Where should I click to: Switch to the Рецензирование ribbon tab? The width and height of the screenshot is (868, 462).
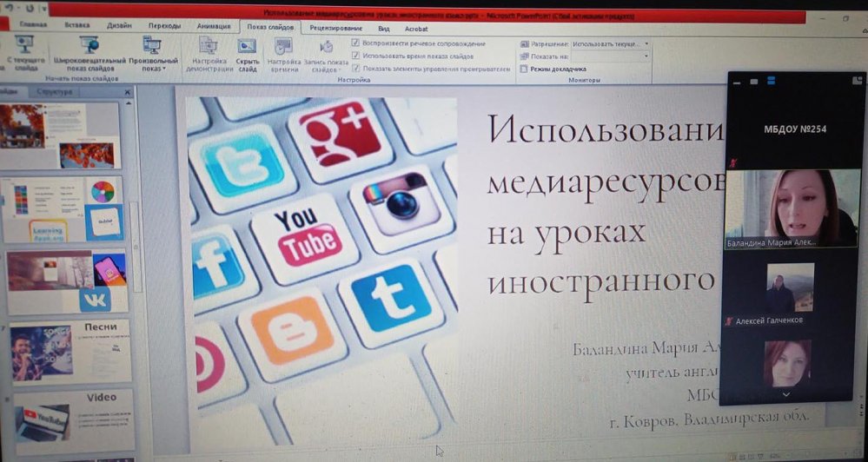tap(336, 28)
